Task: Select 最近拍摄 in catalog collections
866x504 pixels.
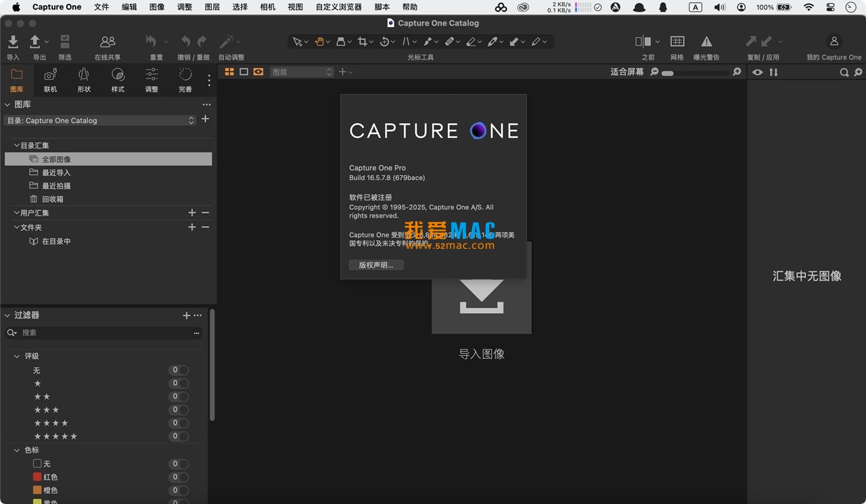Action: coord(56,186)
